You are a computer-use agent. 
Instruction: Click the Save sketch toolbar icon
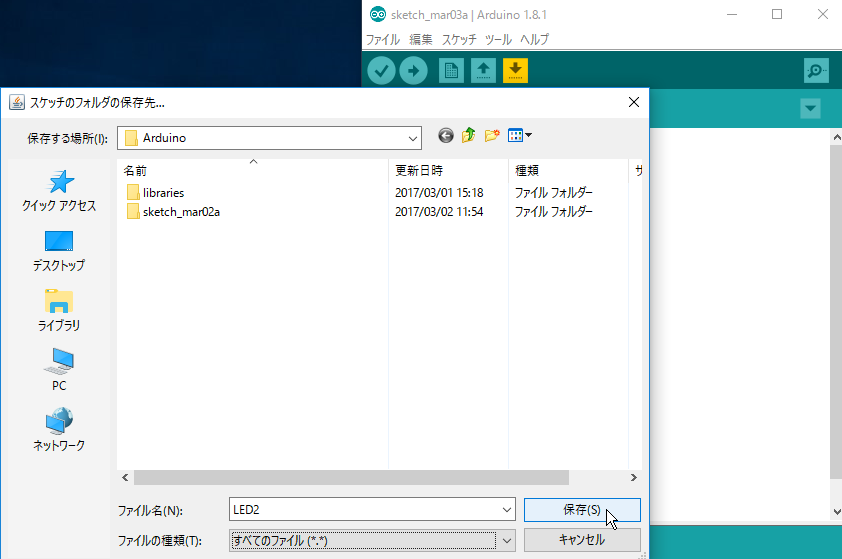click(x=515, y=71)
